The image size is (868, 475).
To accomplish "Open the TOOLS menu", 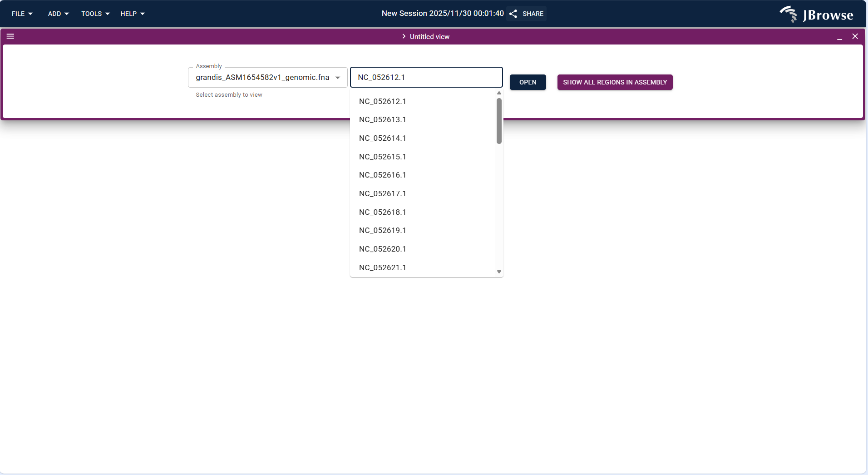I will (95, 14).
